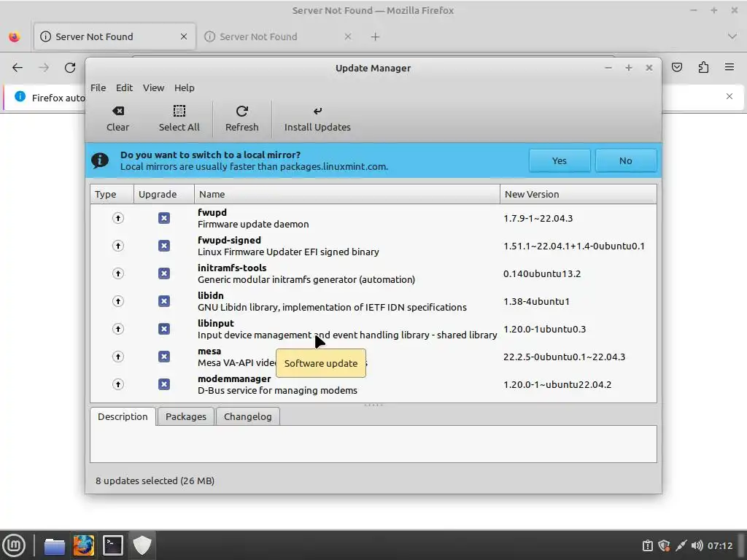Click the network icon in system tray
The image size is (747, 560).
[x=681, y=545]
